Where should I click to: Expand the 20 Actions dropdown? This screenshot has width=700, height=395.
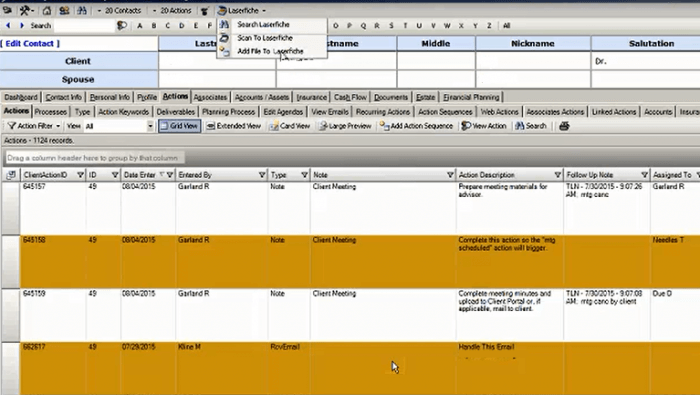(x=172, y=10)
